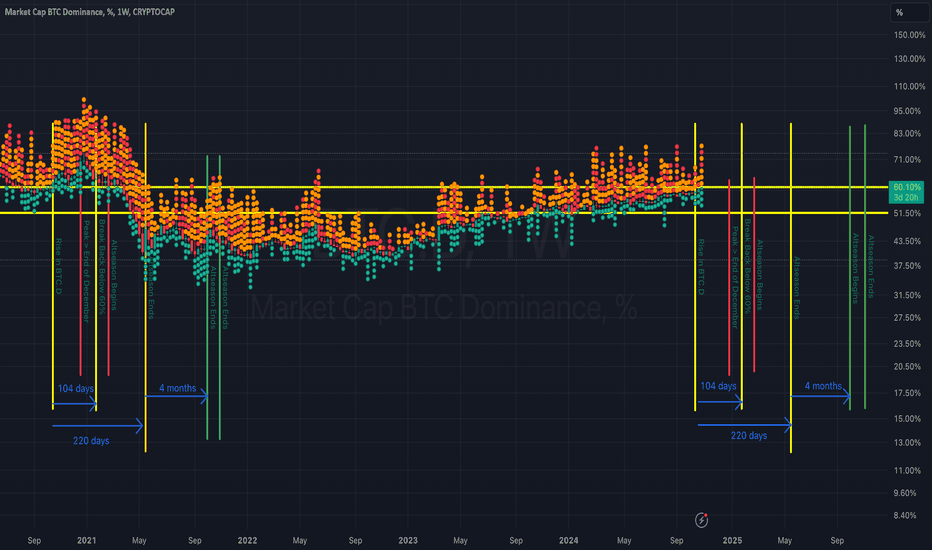Click the 23.50% price axis label
The height and width of the screenshot is (550, 932).
[x=909, y=344]
